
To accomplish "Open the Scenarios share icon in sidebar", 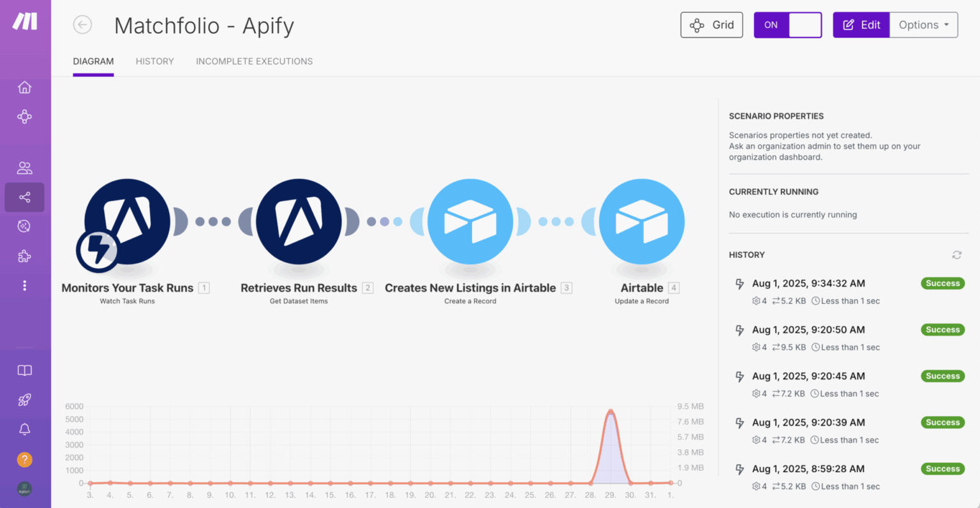I will coord(24,197).
